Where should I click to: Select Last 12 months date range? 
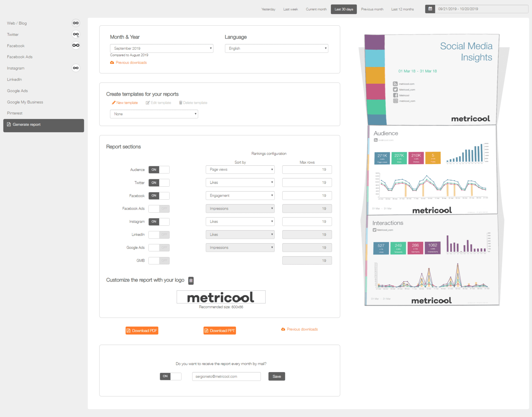coord(402,9)
